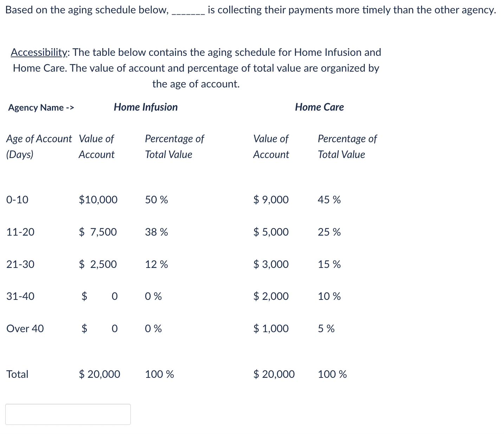Screen dimensions: 504x434
Task: Select the Age of Account (Days) header
Action: [x=39, y=146]
